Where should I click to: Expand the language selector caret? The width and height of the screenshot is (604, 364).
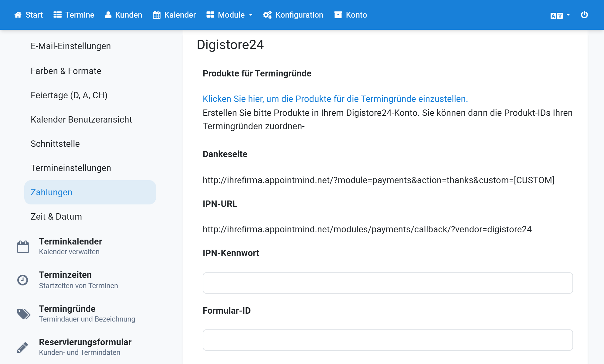[x=568, y=15]
